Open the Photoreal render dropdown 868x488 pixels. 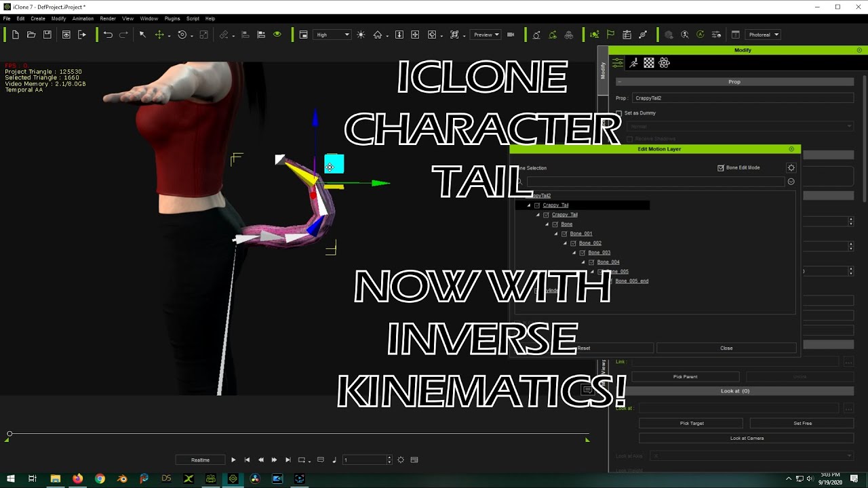coord(764,35)
